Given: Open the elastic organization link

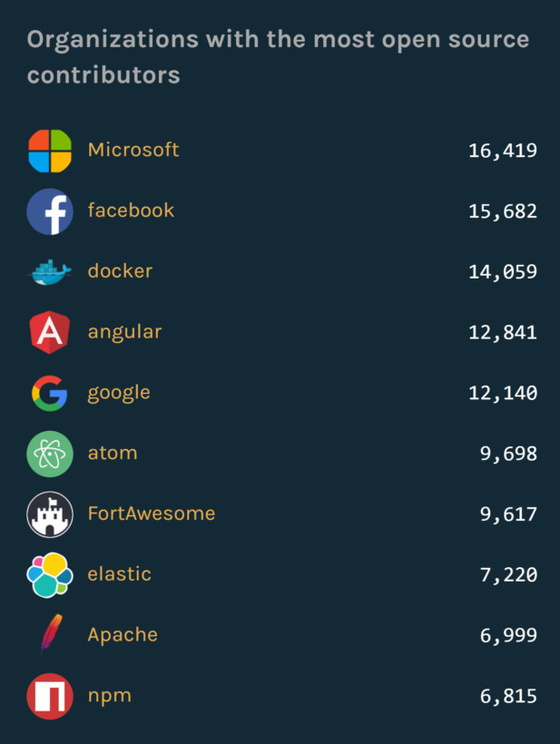Looking at the screenshot, I should click(119, 574).
